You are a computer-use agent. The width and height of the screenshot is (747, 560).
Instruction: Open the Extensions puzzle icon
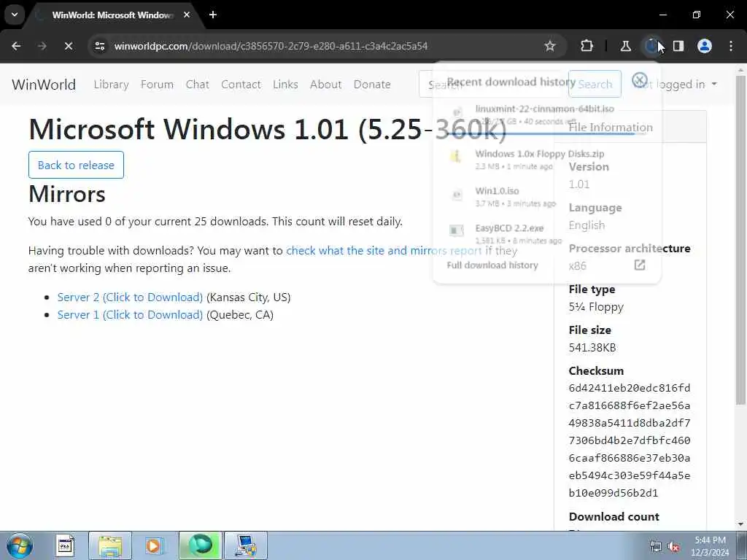(x=587, y=46)
